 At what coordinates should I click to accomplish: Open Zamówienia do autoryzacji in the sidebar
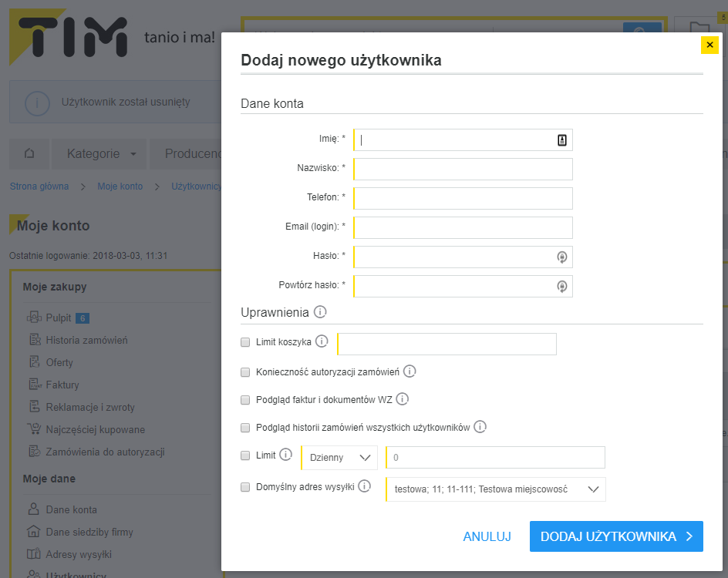click(x=105, y=452)
